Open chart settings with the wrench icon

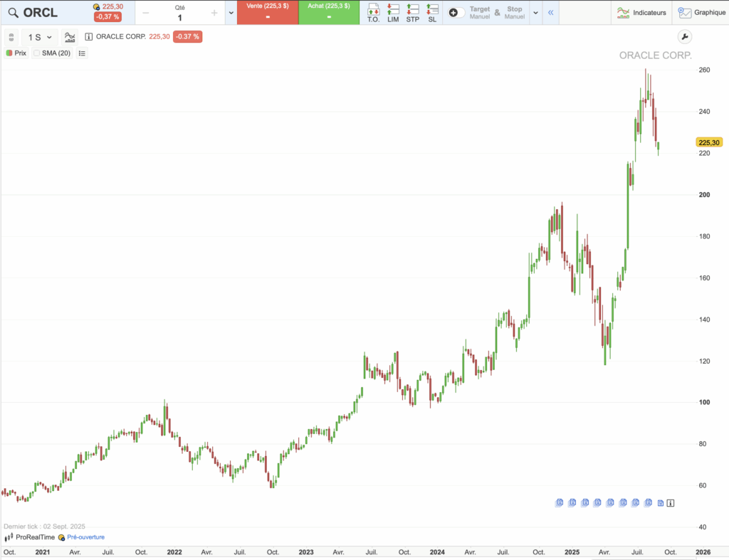pyautogui.click(x=684, y=36)
